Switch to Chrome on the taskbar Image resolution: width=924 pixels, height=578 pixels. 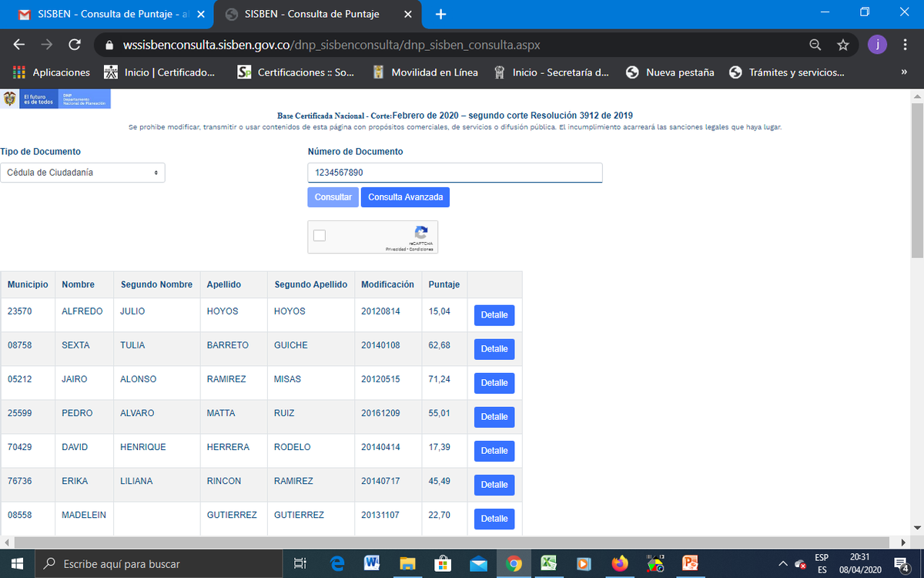point(514,563)
